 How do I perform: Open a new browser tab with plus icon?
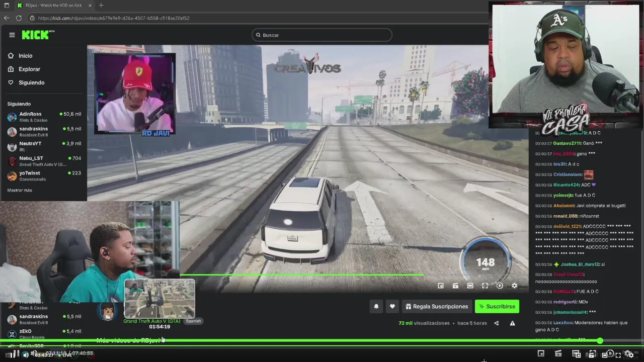101,5
